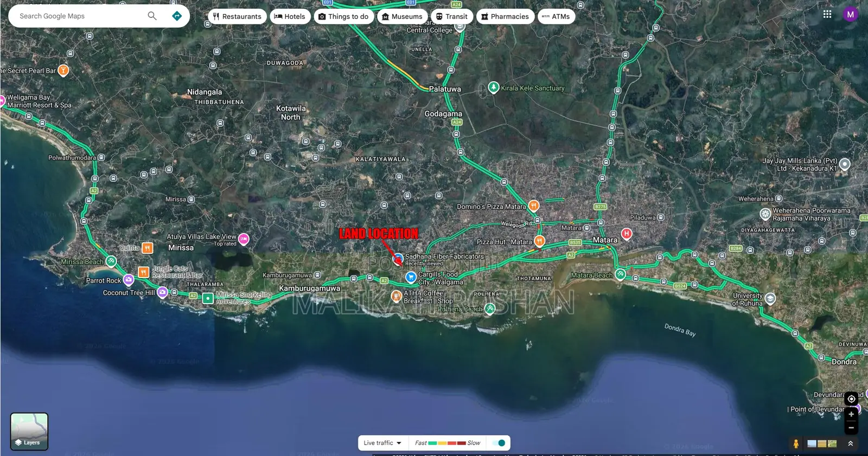This screenshot has height=456, width=868.
Task: Click the Domino's Pizza Matara marker
Action: click(534, 205)
